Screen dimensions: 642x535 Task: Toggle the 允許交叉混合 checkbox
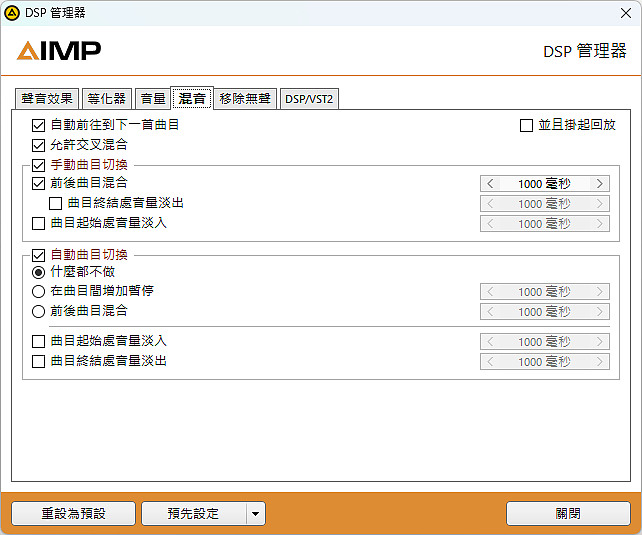[38, 145]
